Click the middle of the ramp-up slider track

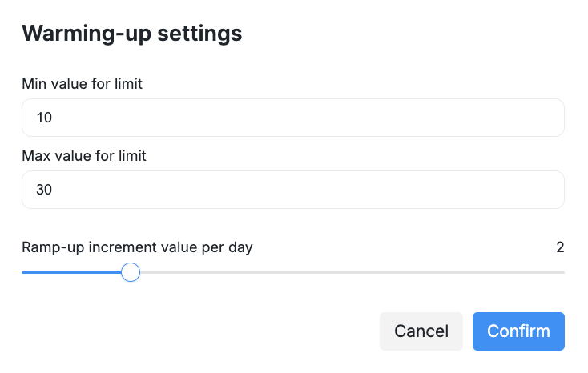pos(293,273)
